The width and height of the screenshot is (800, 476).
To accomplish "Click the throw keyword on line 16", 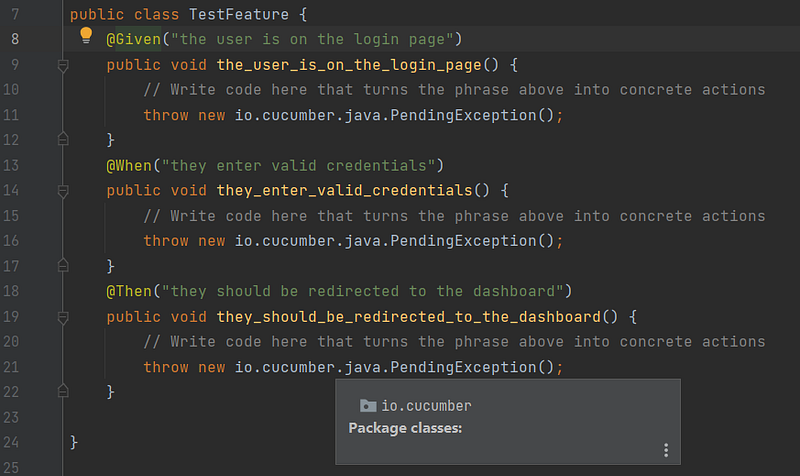I will coord(166,241).
